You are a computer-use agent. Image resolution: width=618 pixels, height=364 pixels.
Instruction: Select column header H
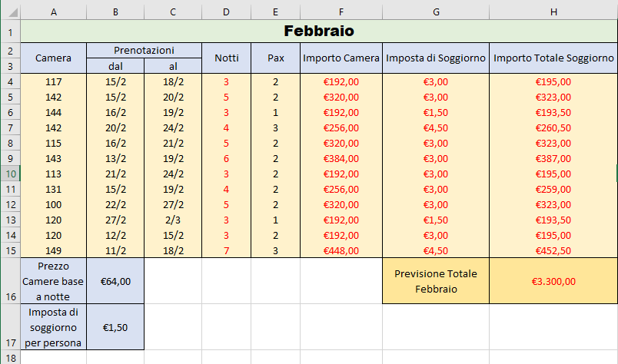click(553, 12)
